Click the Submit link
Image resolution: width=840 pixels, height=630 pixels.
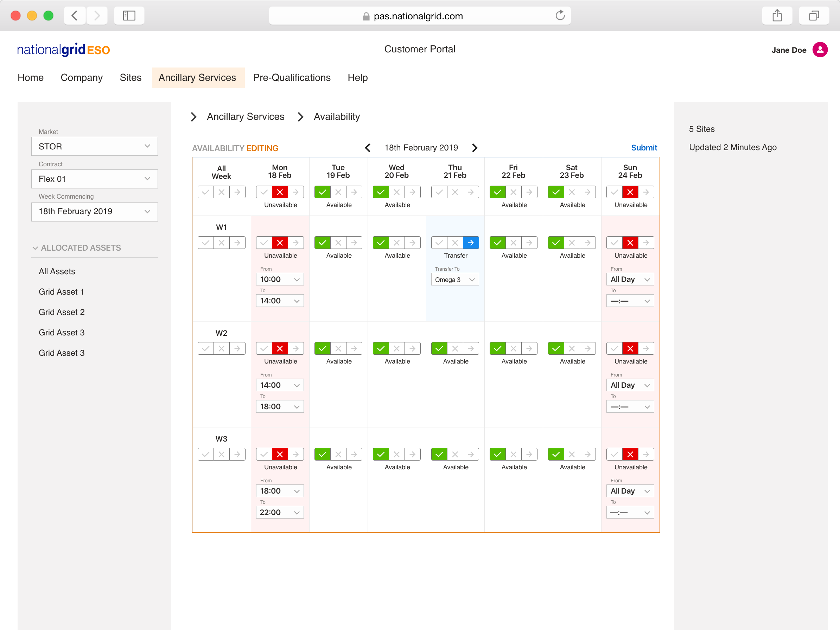644,148
